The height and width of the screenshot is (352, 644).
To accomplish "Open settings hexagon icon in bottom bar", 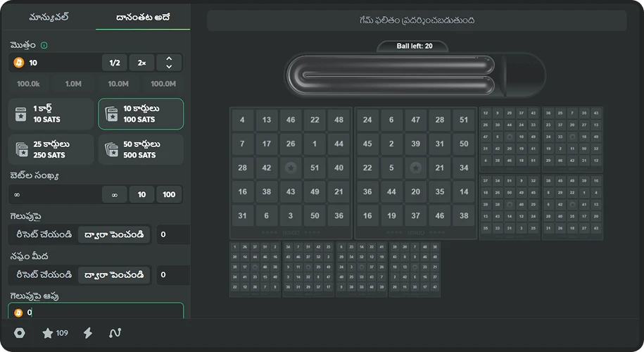I will (x=20, y=333).
